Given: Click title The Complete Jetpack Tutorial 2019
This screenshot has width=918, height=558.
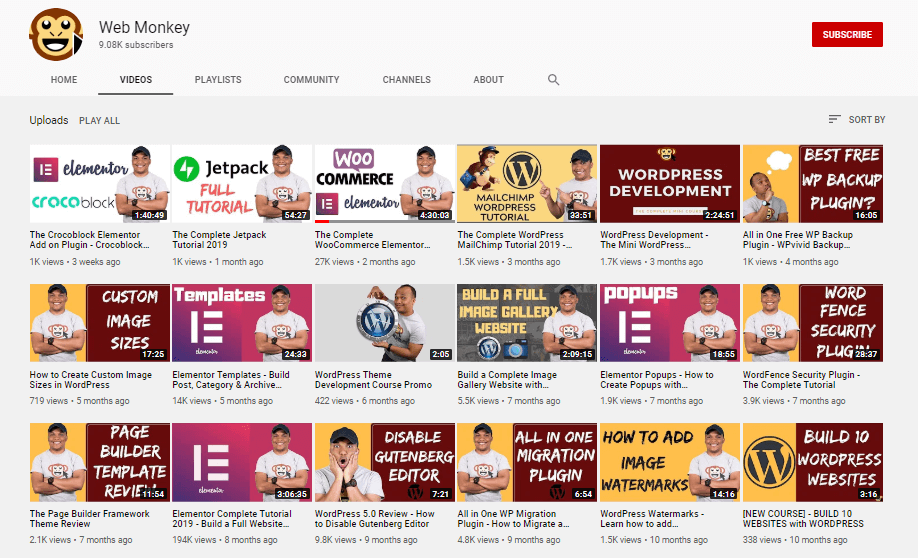Looking at the screenshot, I should tap(219, 239).
